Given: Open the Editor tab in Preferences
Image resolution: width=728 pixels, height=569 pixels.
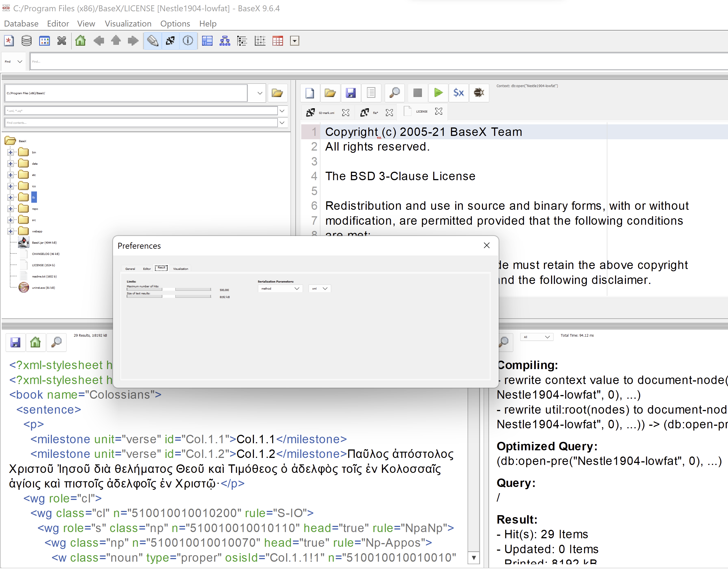Looking at the screenshot, I should tap(147, 269).
